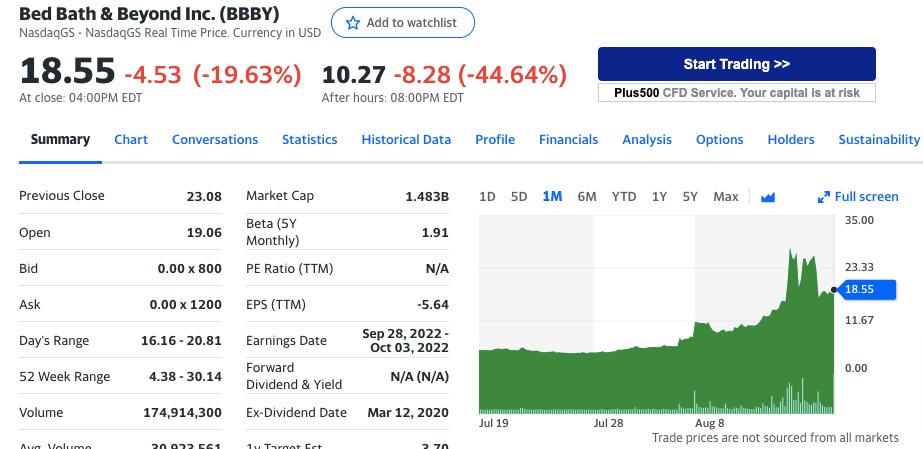Switch to the Financials tab
Screen dimensions: 923x449
[x=568, y=140]
